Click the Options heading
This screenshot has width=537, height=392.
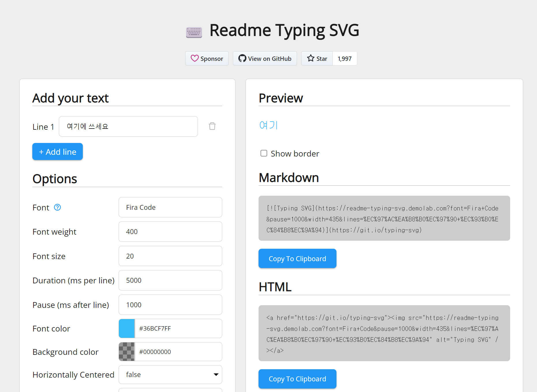point(55,179)
